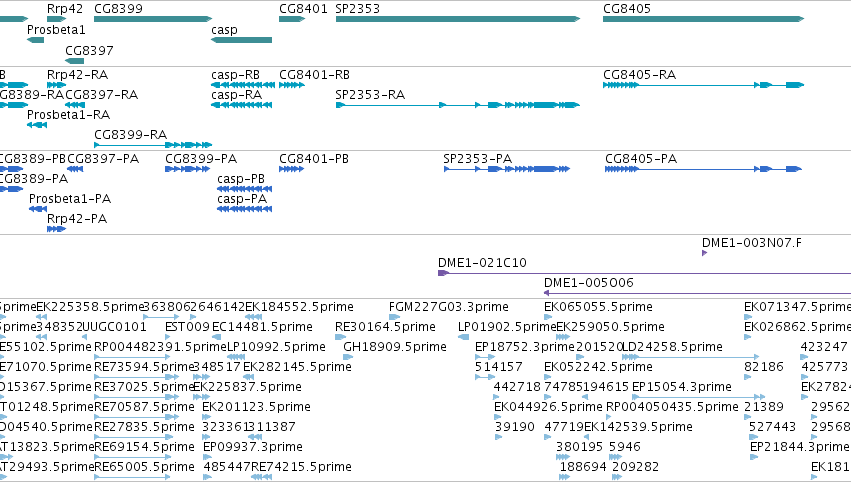Open the casp-RA transcript

click(x=237, y=95)
